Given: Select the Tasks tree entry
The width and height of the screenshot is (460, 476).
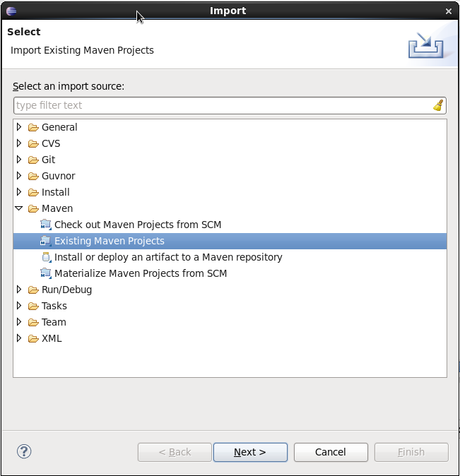Looking at the screenshot, I should pos(54,307).
